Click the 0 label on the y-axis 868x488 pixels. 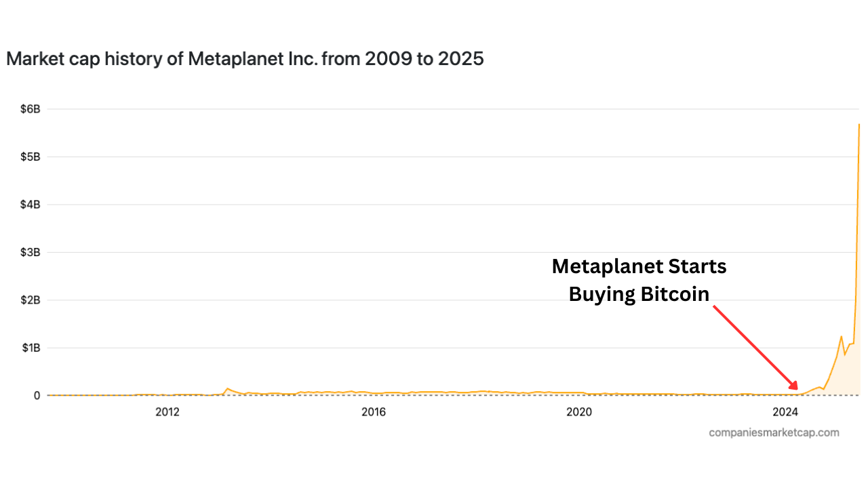coord(37,396)
